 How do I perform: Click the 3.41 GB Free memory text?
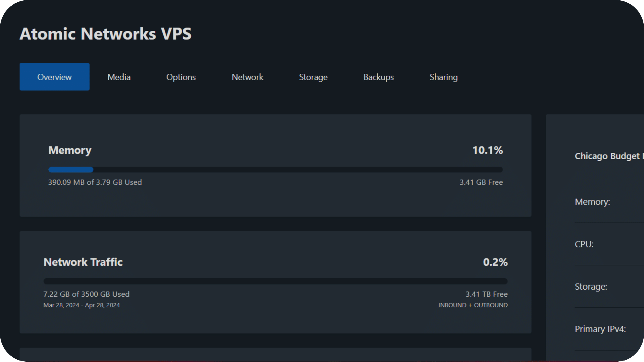tap(481, 182)
